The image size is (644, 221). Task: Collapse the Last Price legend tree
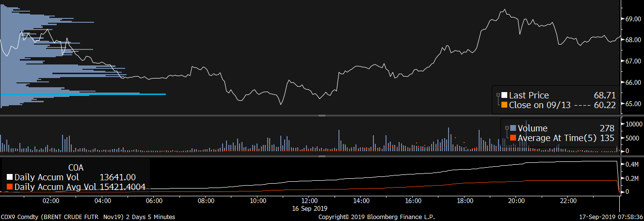pyautogui.click(x=498, y=95)
